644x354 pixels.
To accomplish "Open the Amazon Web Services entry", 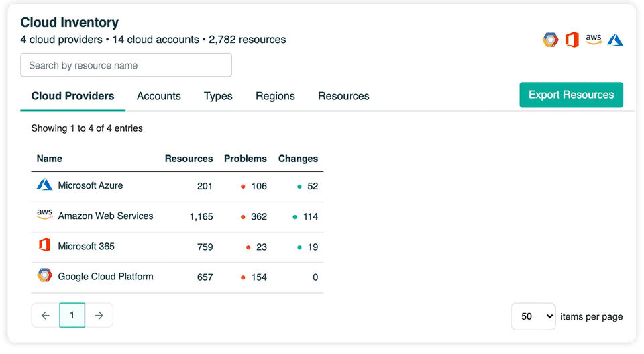I will pyautogui.click(x=105, y=216).
